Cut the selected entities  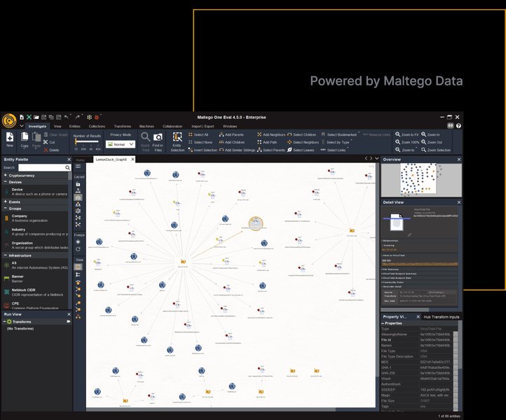[49, 142]
